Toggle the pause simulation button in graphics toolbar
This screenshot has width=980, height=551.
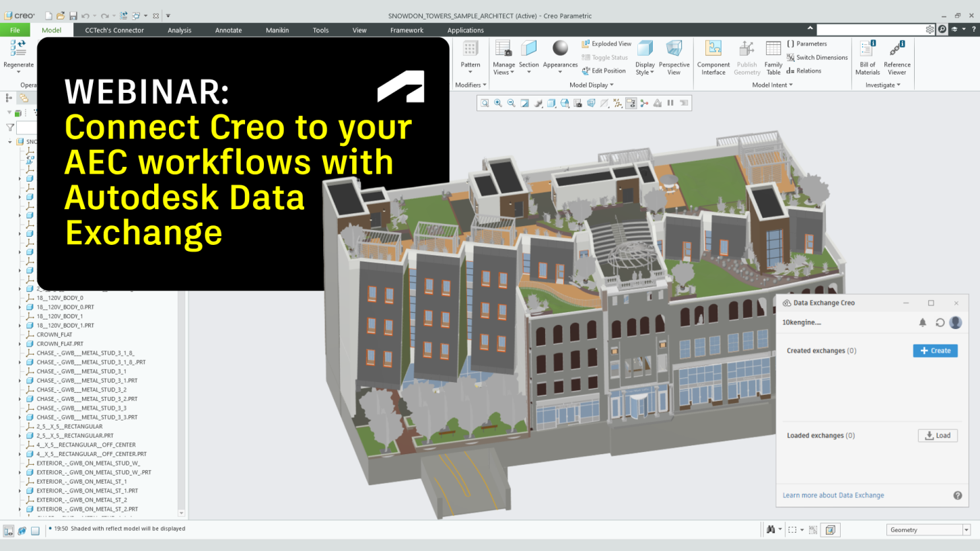670,103
